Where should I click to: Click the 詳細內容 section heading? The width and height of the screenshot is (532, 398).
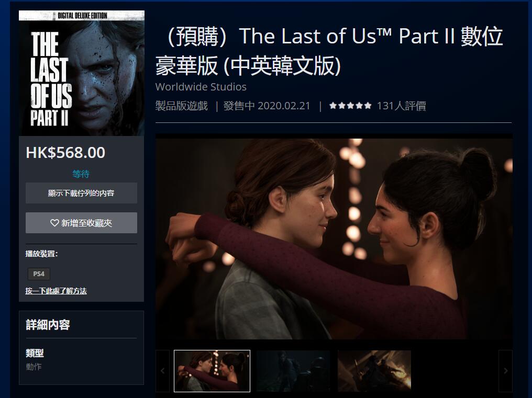pos(48,325)
